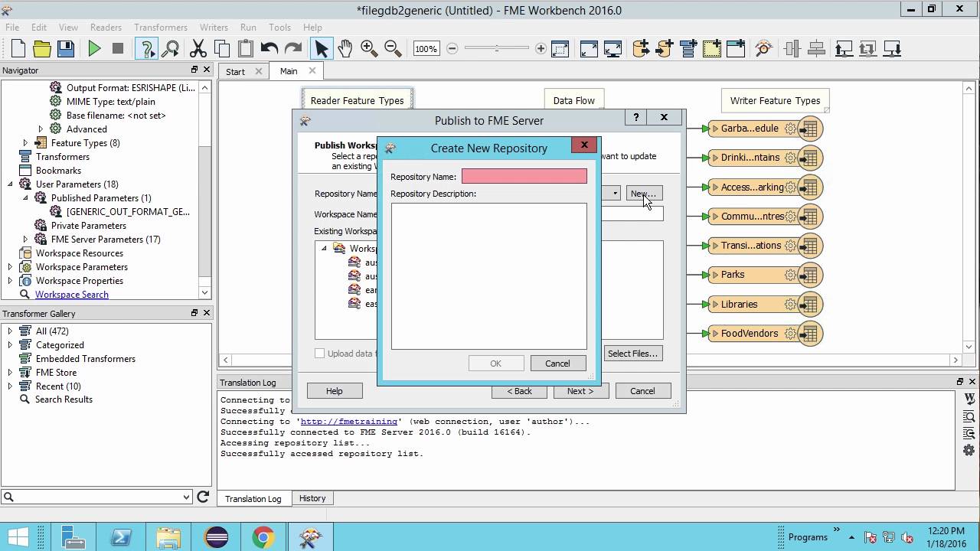Toggle the Upload data files checkbox
Screen dimensions: 980x551
click(320, 354)
